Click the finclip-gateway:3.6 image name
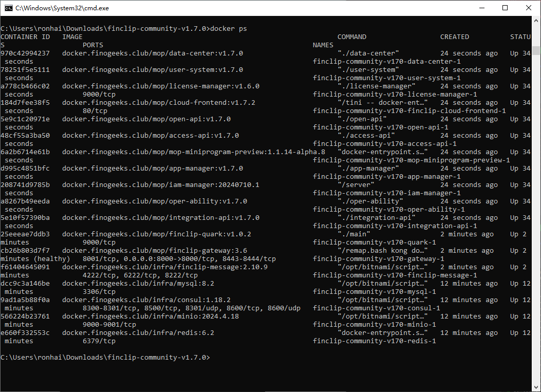Screen dimensions: 541x392 tap(155, 251)
